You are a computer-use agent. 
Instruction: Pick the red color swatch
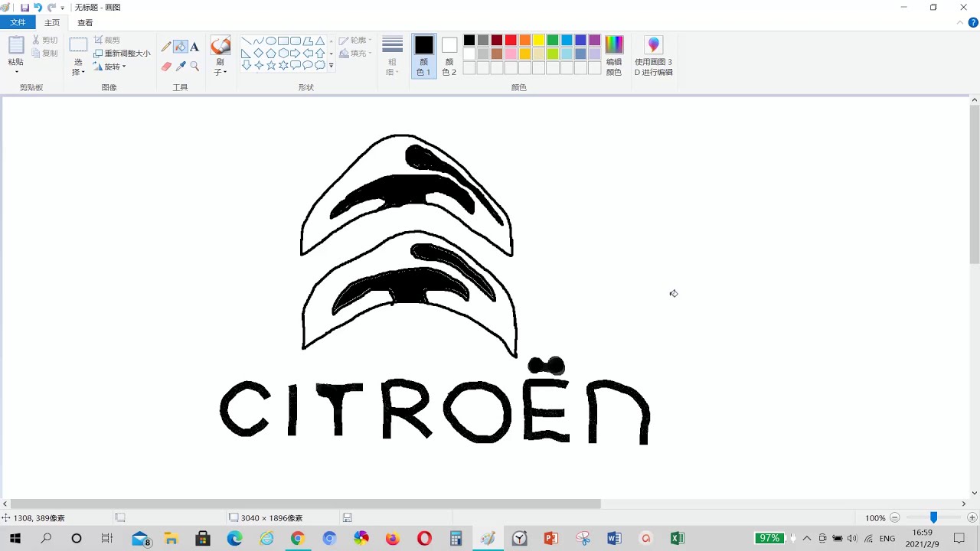pyautogui.click(x=511, y=41)
